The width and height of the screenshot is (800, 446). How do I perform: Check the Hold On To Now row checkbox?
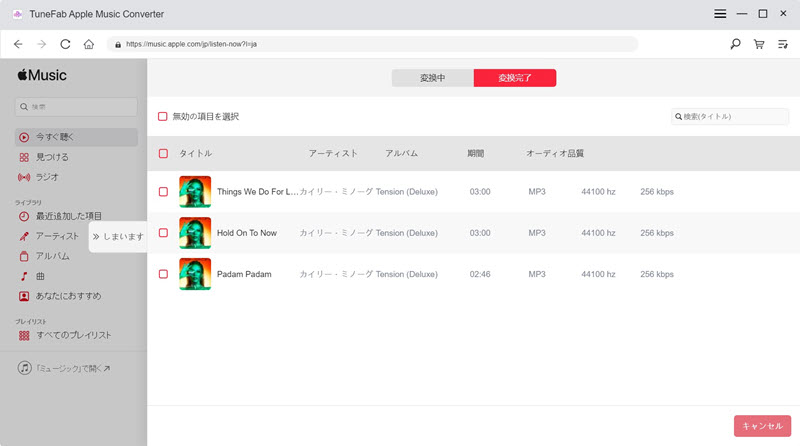[163, 233]
